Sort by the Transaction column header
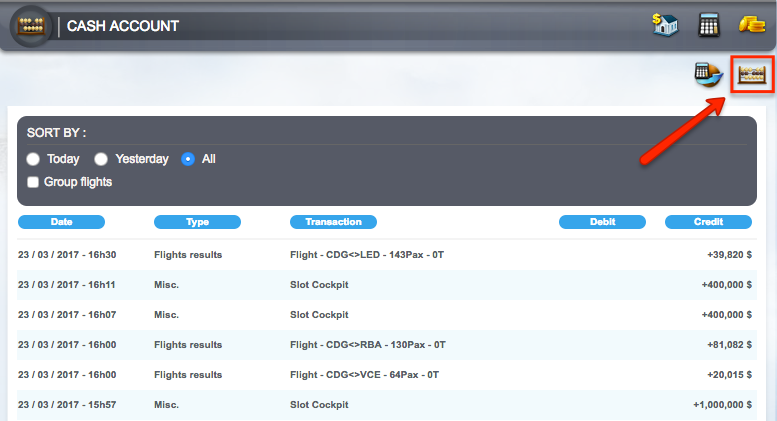 point(333,222)
